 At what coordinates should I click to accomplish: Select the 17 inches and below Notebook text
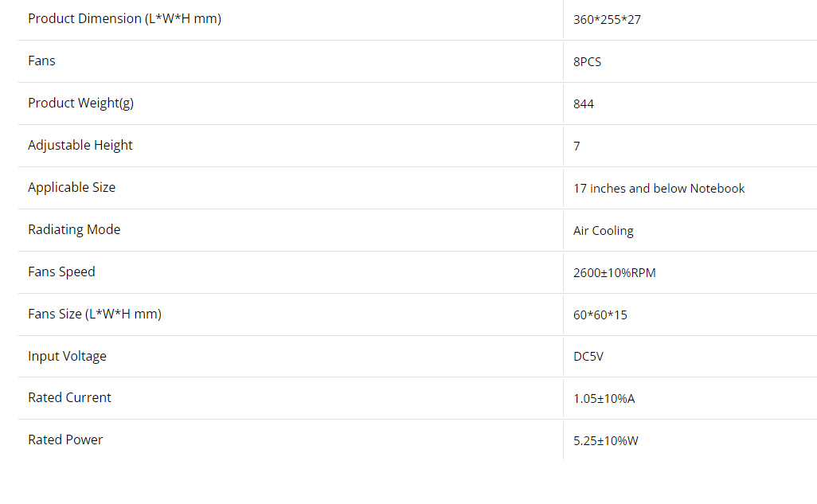(659, 189)
